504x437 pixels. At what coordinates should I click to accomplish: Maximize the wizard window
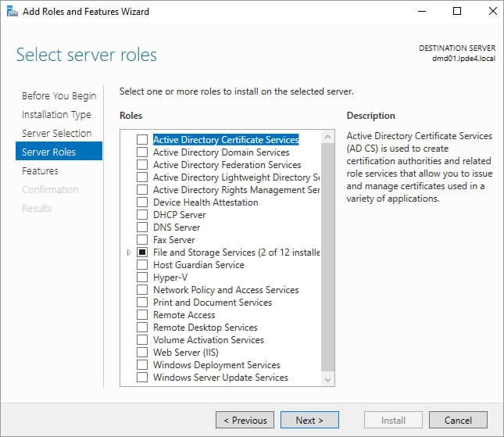pyautogui.click(x=457, y=11)
